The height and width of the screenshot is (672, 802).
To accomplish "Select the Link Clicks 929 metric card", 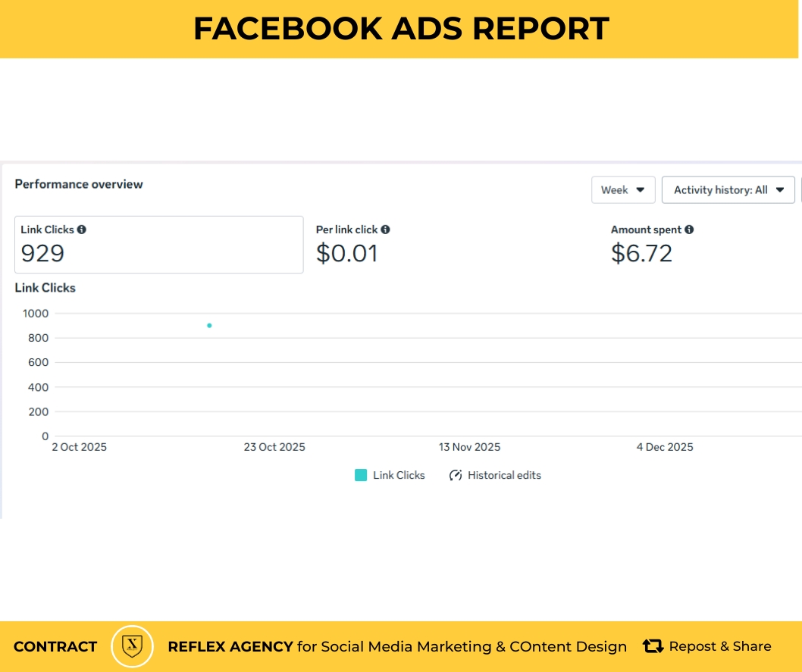I will tap(158, 245).
